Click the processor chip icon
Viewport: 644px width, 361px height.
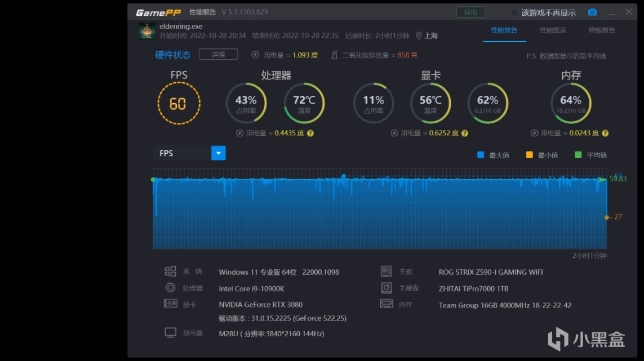pos(170,287)
